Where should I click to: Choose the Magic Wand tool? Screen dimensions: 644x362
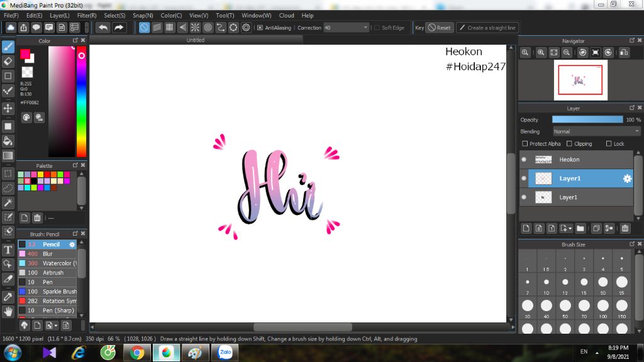(8, 202)
